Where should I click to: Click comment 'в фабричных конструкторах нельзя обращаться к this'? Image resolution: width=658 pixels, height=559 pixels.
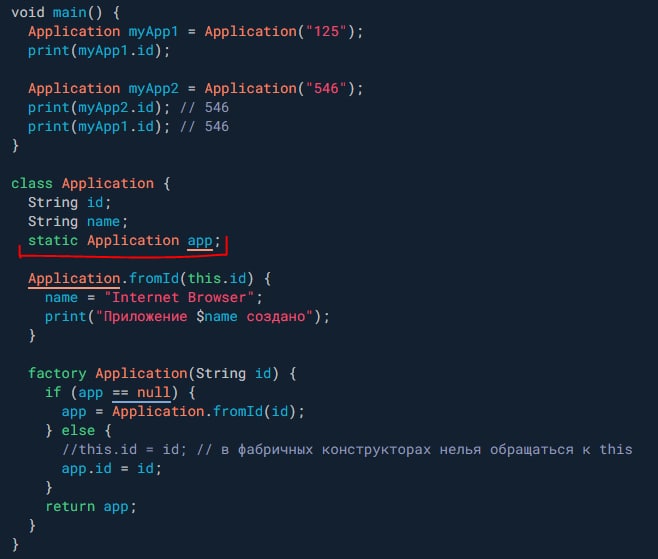[x=426, y=449]
